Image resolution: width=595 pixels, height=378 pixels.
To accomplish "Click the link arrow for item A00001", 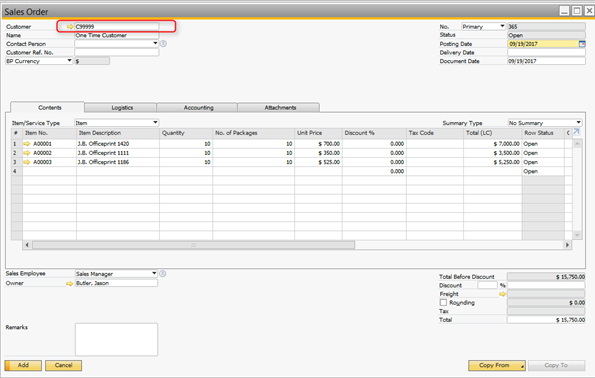I will point(27,144).
